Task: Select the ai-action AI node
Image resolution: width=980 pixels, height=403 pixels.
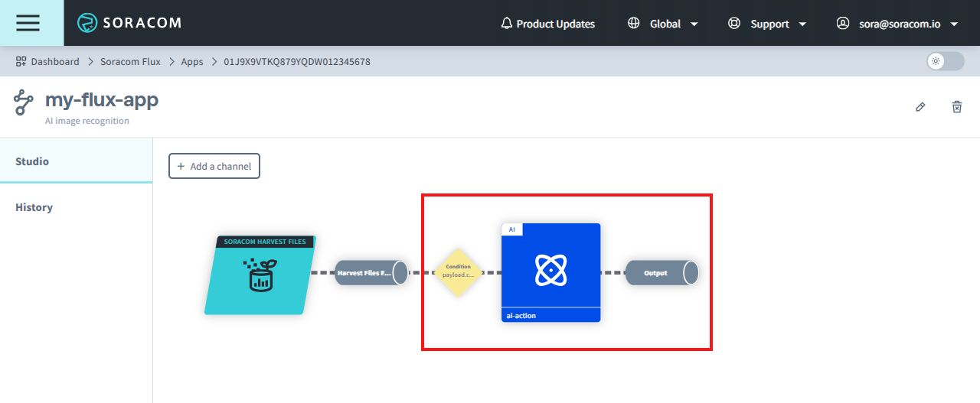Action: point(550,272)
